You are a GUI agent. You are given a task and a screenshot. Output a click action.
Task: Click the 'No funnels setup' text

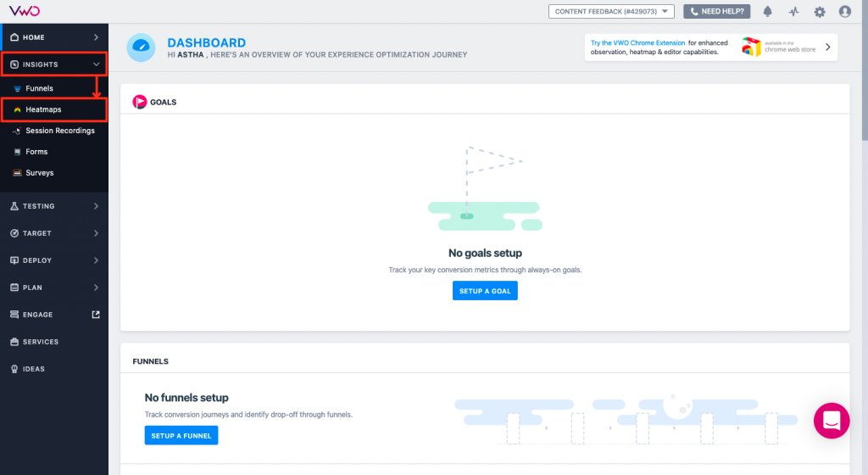click(186, 398)
